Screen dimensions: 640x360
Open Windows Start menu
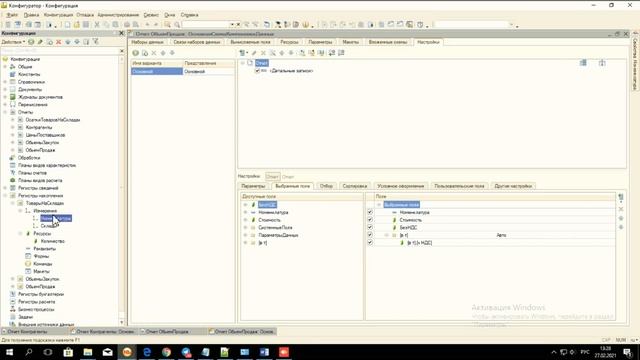[9, 352]
